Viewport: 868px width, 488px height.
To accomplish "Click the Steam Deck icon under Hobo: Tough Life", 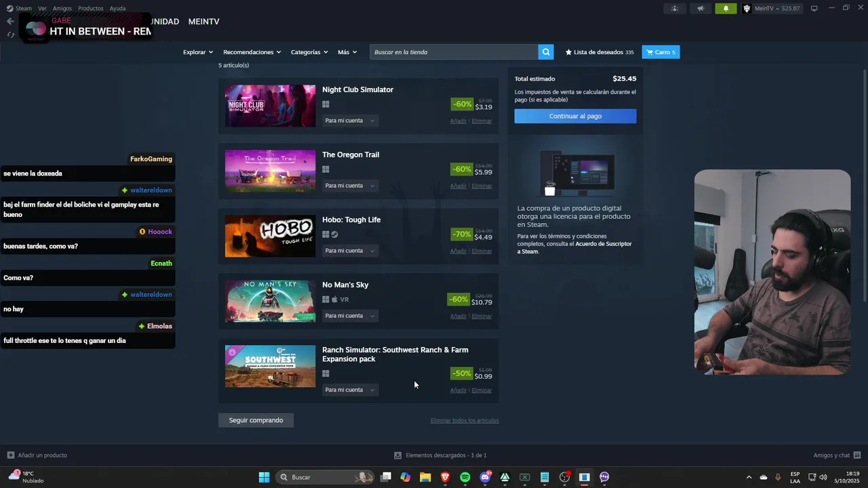I will tap(334, 235).
